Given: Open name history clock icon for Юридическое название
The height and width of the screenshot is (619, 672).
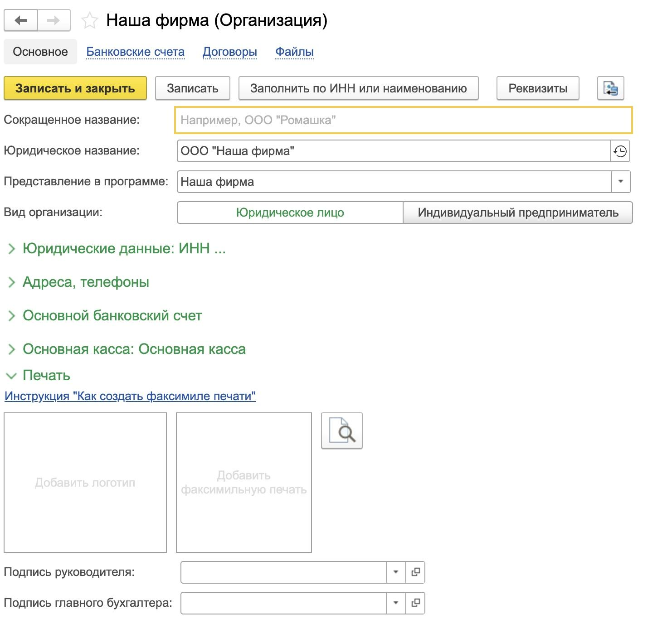Looking at the screenshot, I should [x=620, y=151].
